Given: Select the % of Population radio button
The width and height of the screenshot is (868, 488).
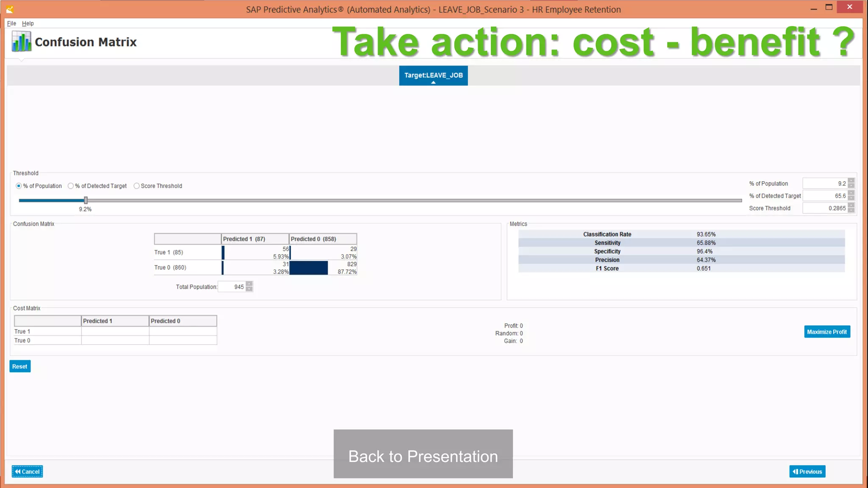Looking at the screenshot, I should 19,186.
